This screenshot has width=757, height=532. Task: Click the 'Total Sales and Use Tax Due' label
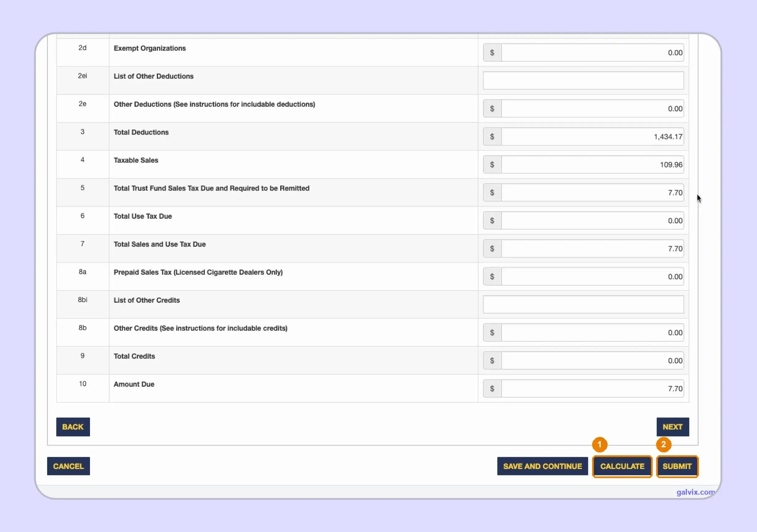coord(160,244)
